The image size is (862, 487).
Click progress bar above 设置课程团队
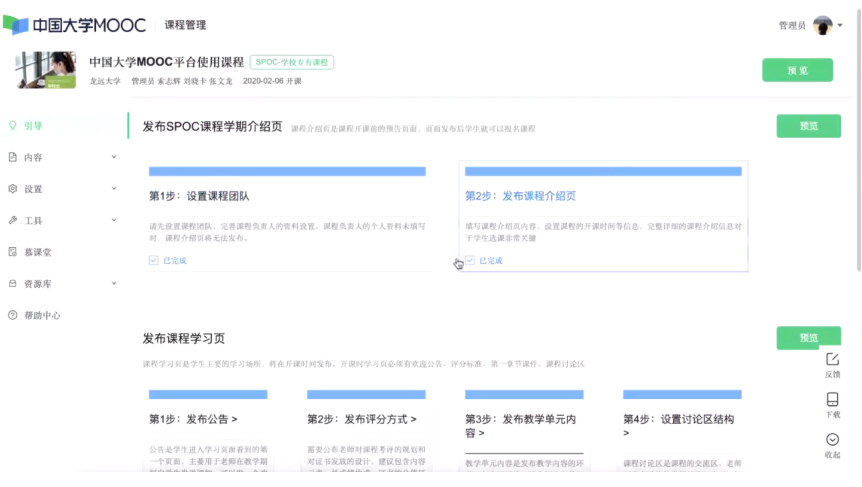click(x=287, y=171)
